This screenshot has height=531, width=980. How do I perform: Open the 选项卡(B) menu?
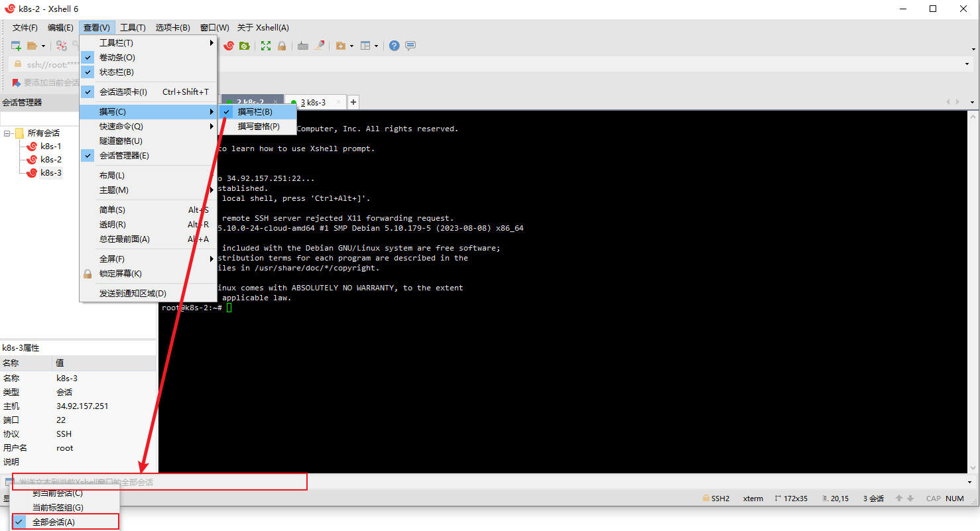172,27
